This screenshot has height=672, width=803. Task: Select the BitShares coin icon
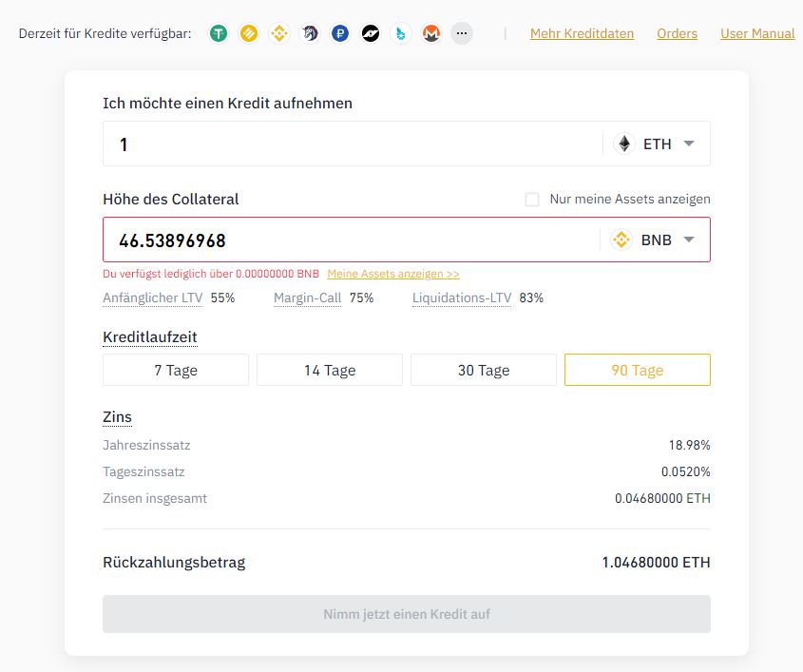click(x=401, y=33)
